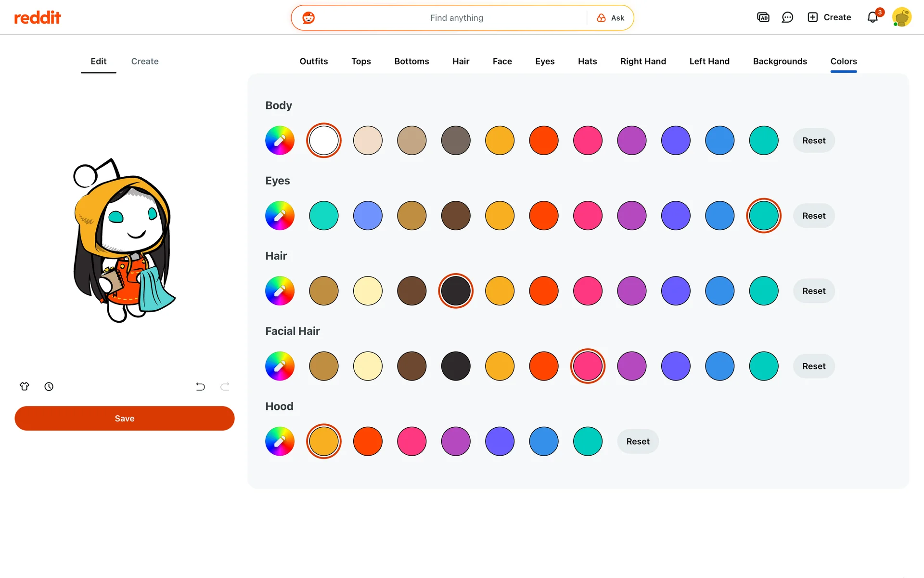Reset the Eyes color
This screenshot has height=578, width=924.
click(x=813, y=216)
